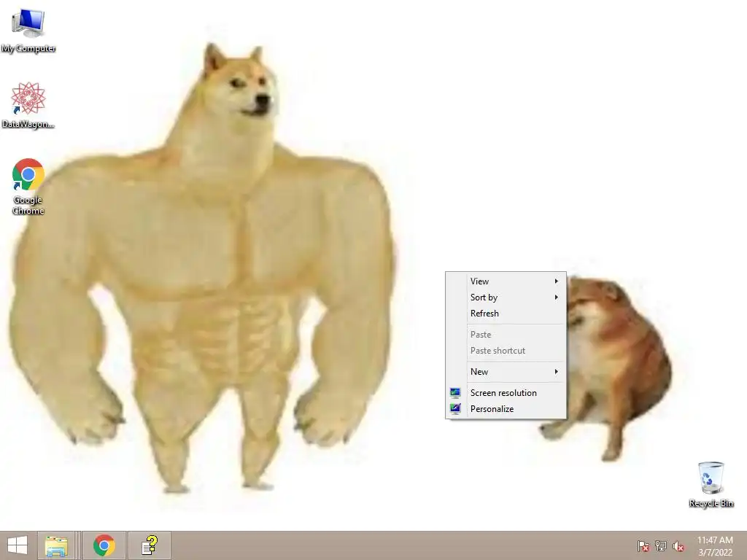This screenshot has width=747, height=560.
Task: Expand the arrow beside New
Action: 556,372
